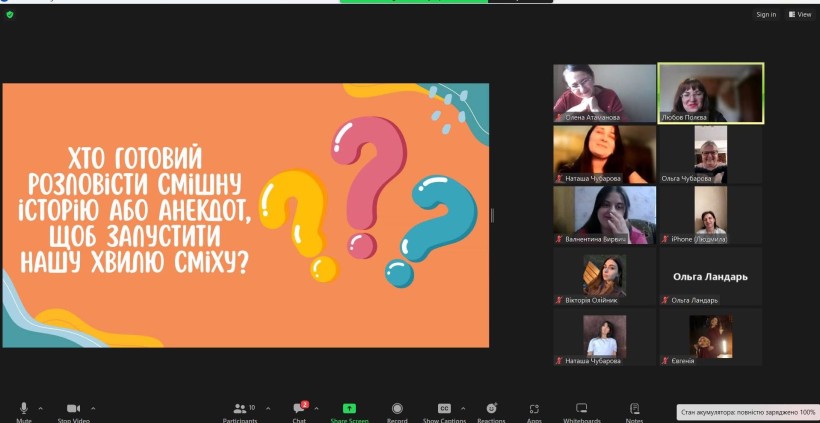The image size is (820, 423).
Task: Click the divider handle between slide and gallery
Action: point(492,215)
